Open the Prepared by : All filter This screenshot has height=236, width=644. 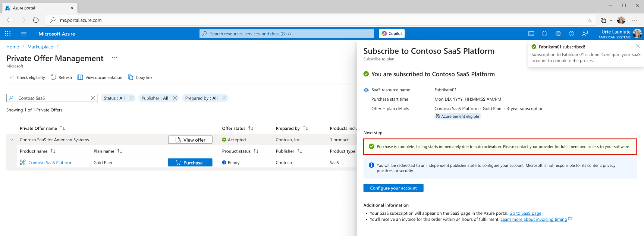(201, 98)
